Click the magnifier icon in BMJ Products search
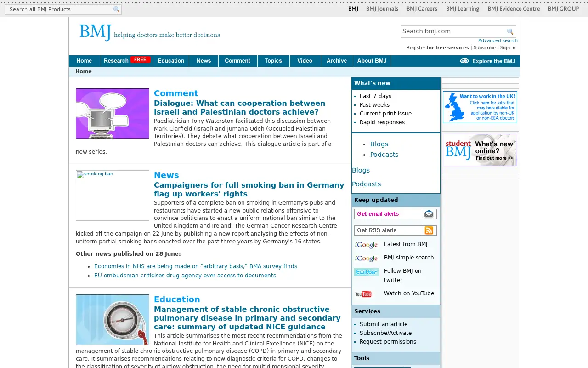588x368 pixels. [116, 9]
